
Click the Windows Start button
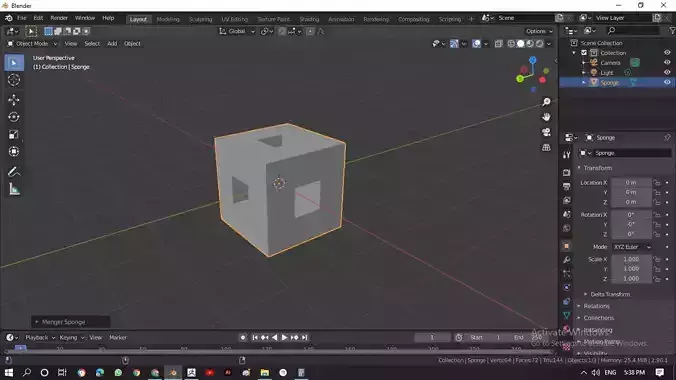9,372
